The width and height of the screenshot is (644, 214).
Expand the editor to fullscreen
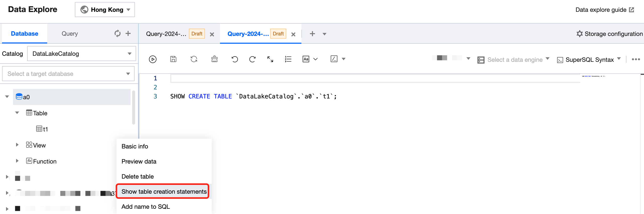[x=270, y=59]
